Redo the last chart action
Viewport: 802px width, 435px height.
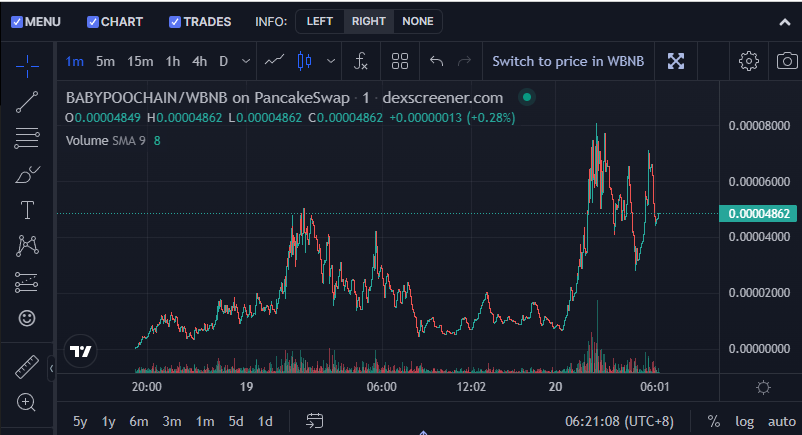tap(464, 61)
